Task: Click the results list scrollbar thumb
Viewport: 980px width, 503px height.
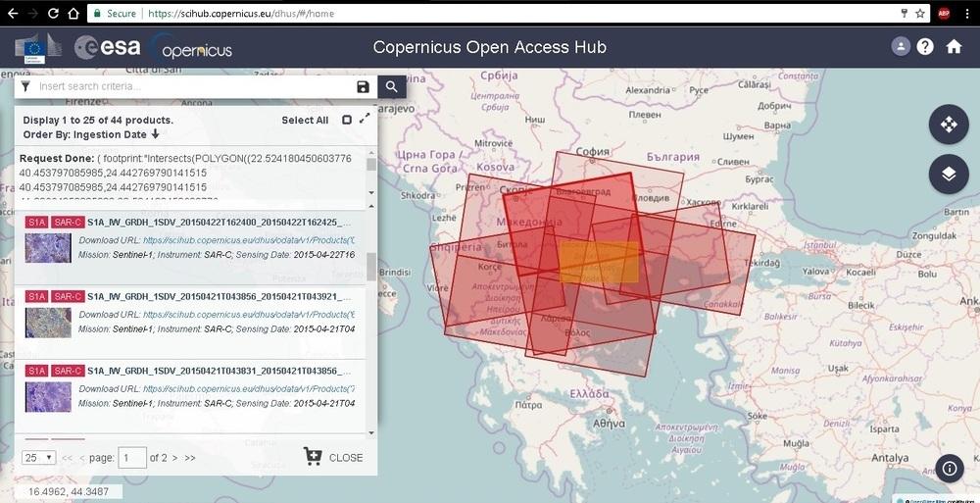Action: pos(371,267)
